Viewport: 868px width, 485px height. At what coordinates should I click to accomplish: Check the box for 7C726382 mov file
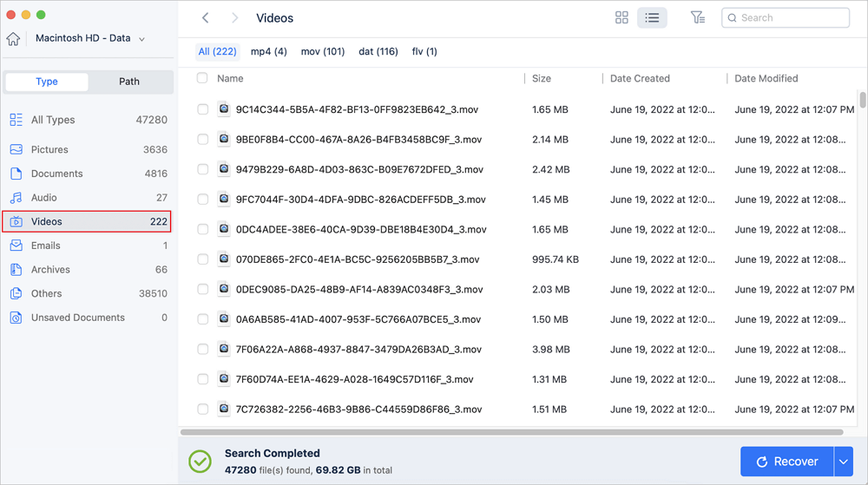pyautogui.click(x=202, y=410)
